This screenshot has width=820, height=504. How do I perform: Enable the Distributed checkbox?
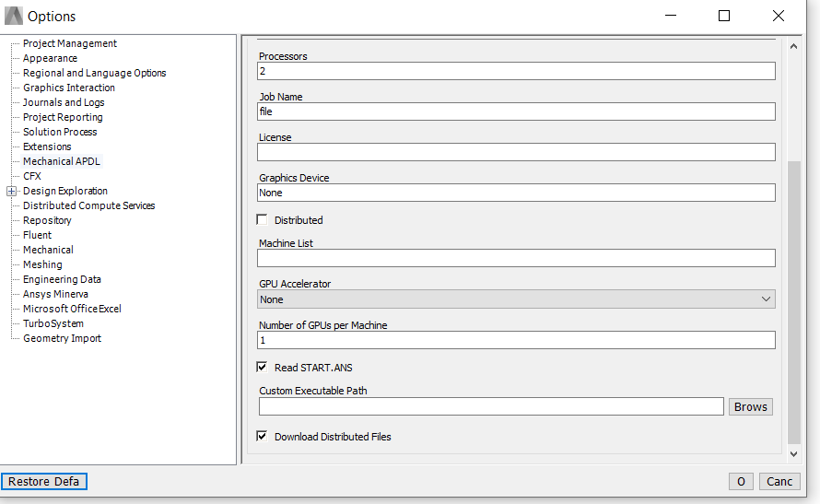262,219
